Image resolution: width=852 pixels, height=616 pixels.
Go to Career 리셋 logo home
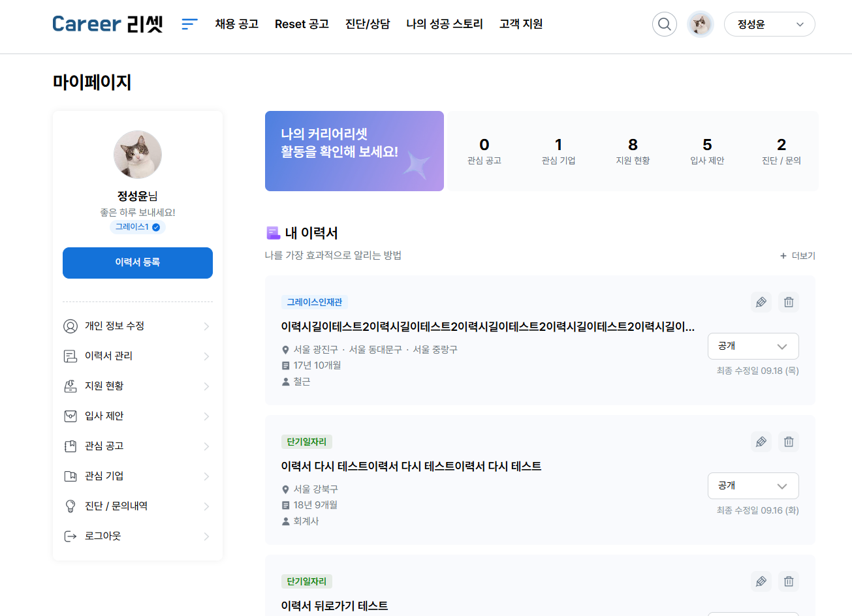point(108,24)
